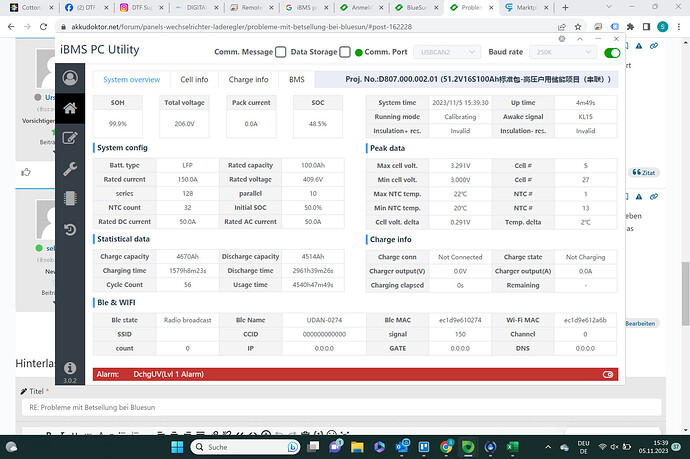The height and width of the screenshot is (459, 690).
Task: Open the Baud rate 250K dropdown
Action: point(563,52)
